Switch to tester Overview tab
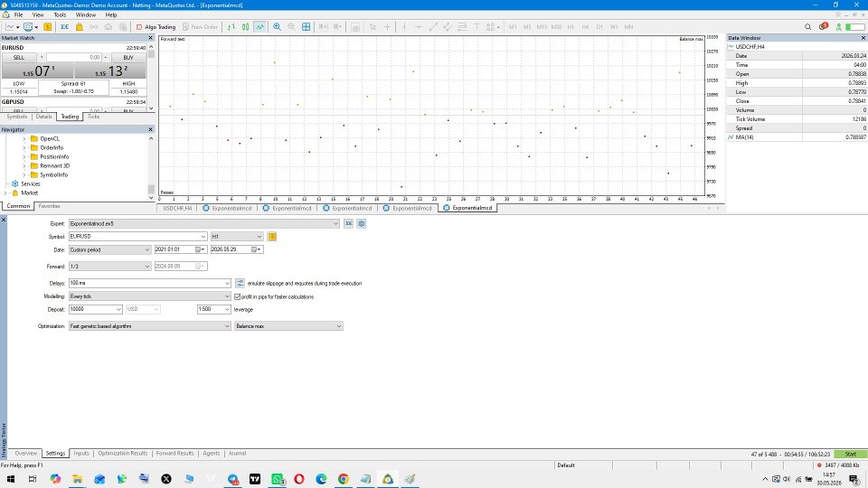The width and height of the screenshot is (868, 488). click(25, 453)
